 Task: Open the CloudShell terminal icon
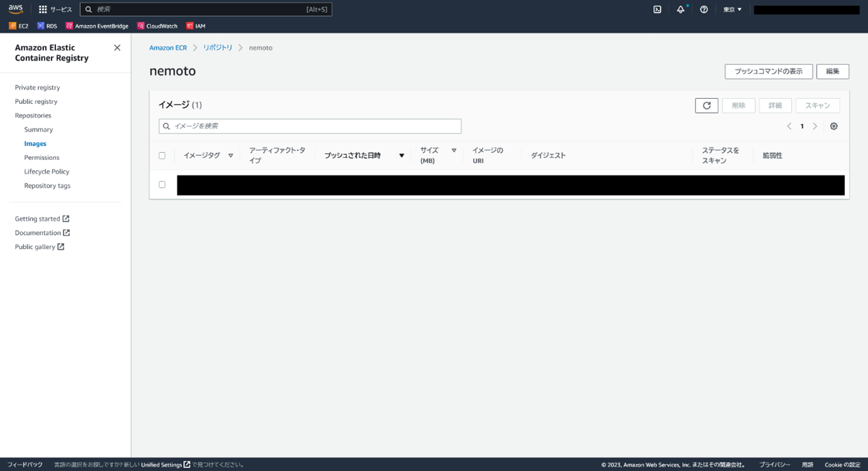pyautogui.click(x=657, y=9)
